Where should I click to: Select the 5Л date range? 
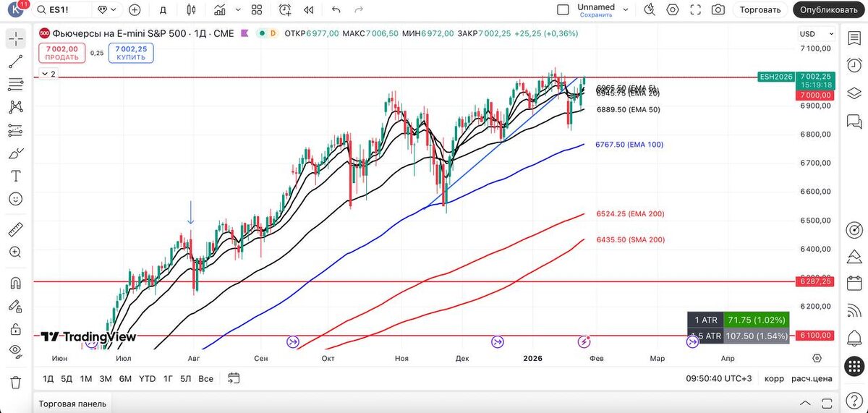coord(186,378)
